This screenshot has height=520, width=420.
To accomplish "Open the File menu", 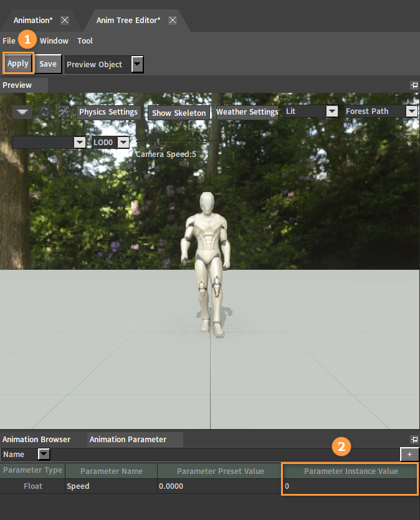I will tap(9, 41).
